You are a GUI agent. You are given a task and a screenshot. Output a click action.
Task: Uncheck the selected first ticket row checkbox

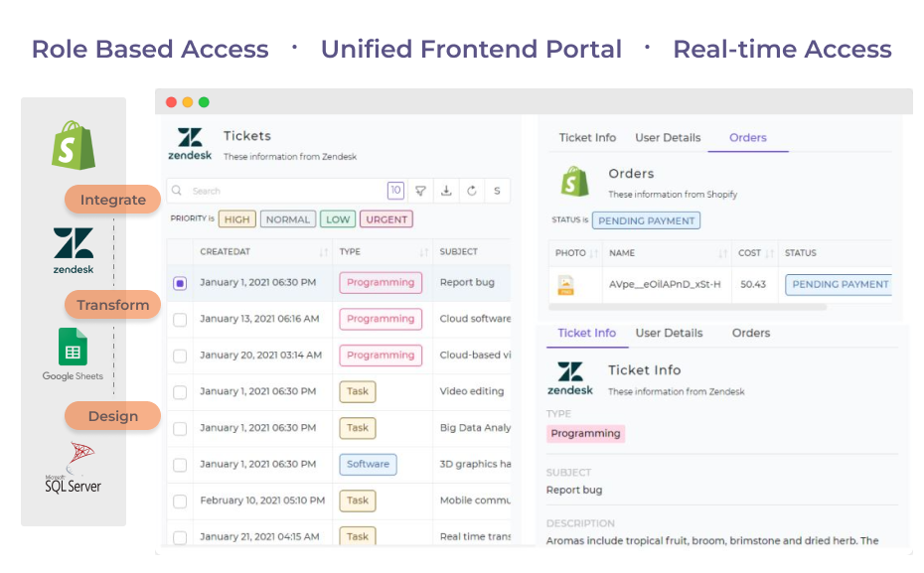pyautogui.click(x=180, y=283)
